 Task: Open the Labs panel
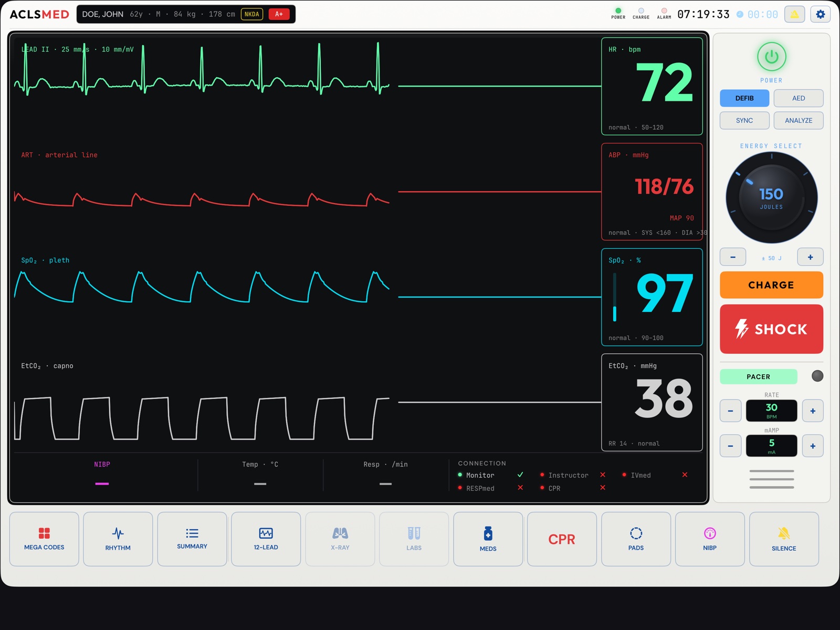pos(414,539)
